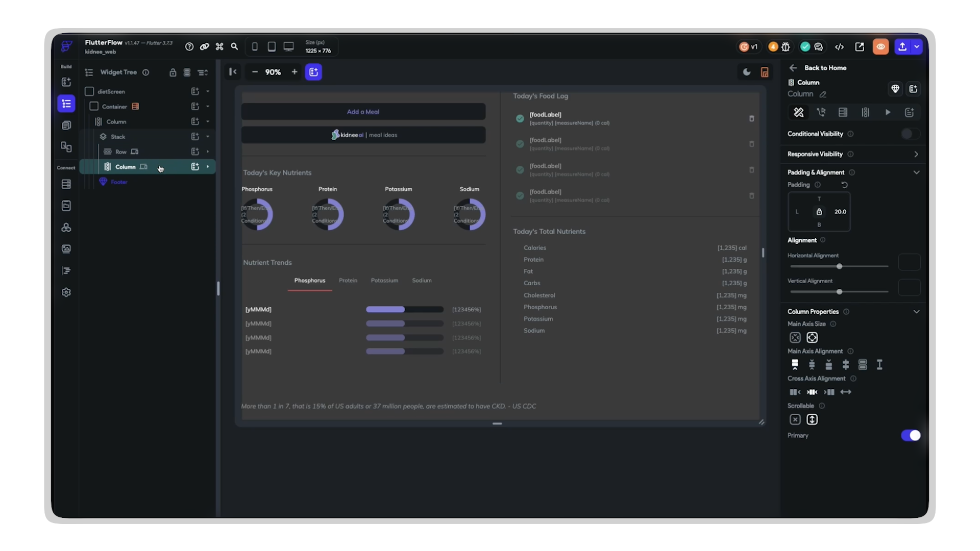Select the Footer item in widget tree
The width and height of the screenshot is (980, 551).
119,182
